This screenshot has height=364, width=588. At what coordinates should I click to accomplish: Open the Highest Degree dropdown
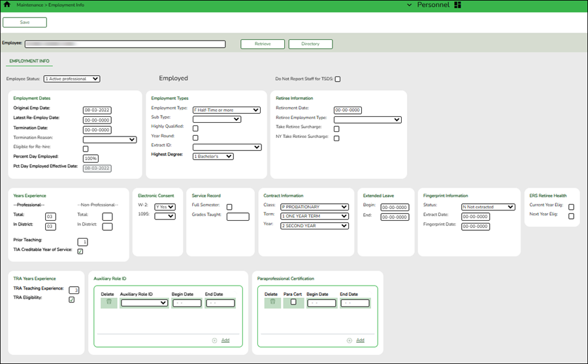coord(213,156)
